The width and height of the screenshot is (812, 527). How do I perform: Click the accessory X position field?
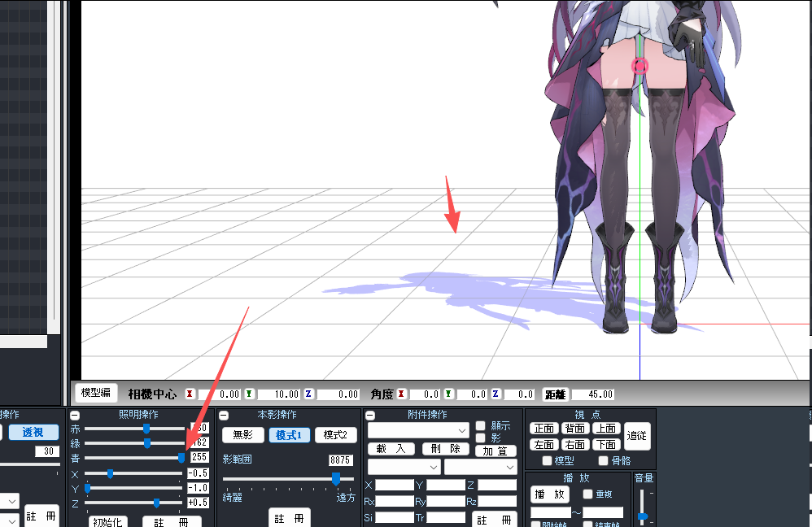click(394, 485)
